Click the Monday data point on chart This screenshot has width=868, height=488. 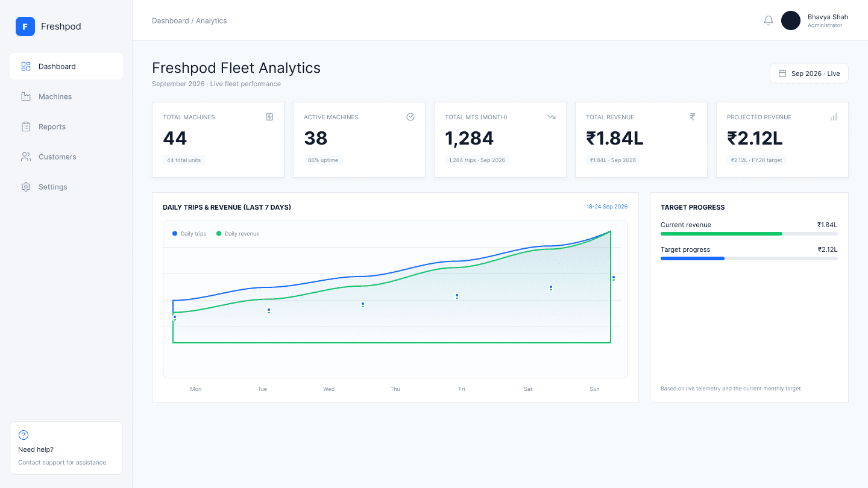175,318
